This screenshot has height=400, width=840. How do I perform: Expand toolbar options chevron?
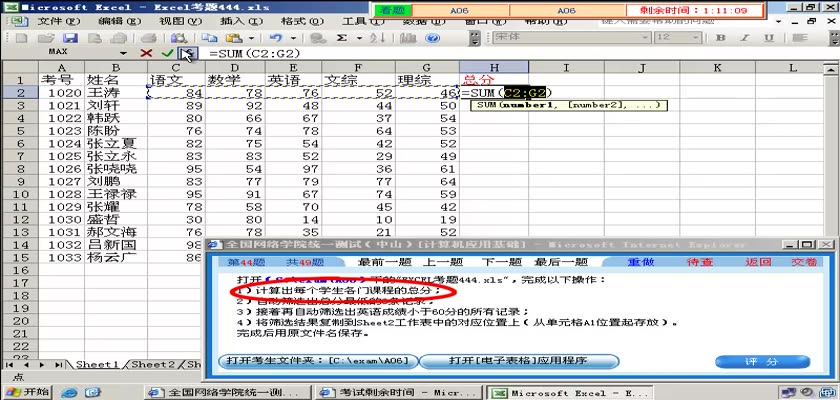(475, 38)
